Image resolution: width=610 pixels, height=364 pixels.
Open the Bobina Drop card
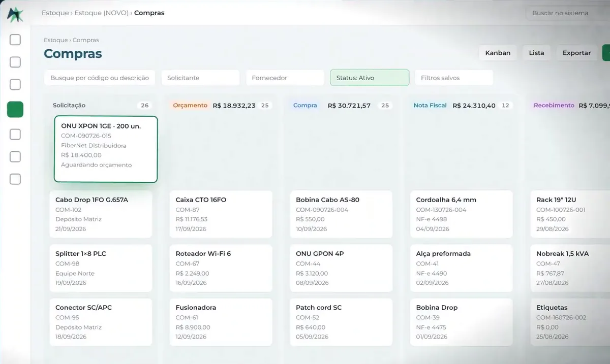(x=462, y=322)
